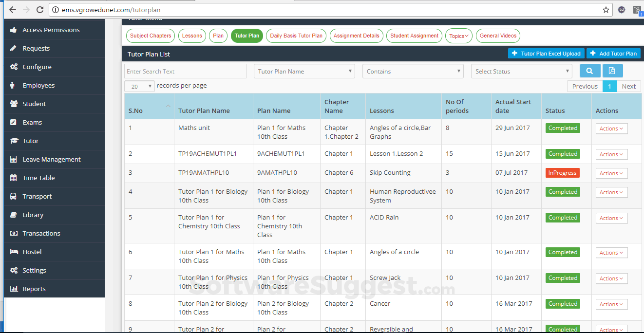Change records per page using the 20 dropdown
This screenshot has width=644, height=333.
pyautogui.click(x=139, y=86)
